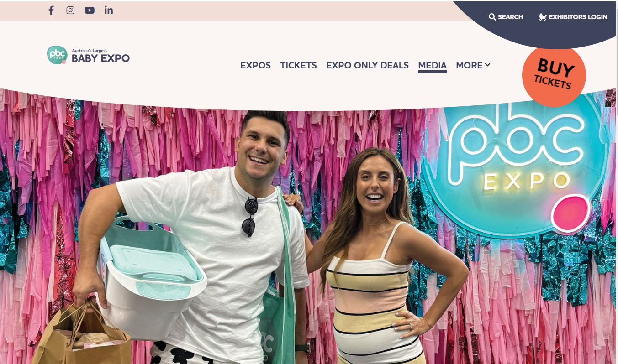The height and width of the screenshot is (364, 618).
Task: Click the pram icon beside Exhibitors Login
Action: (x=543, y=17)
